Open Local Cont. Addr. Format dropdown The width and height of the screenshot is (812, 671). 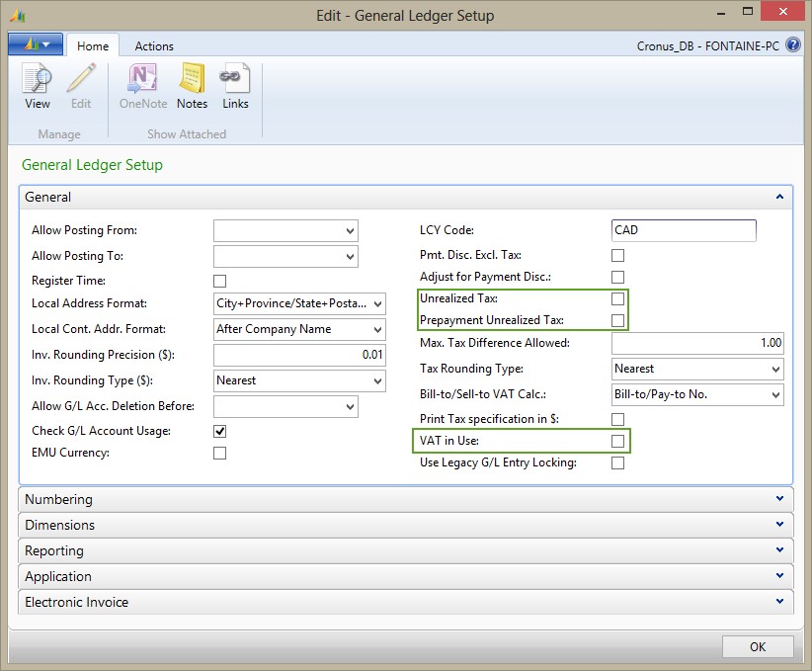(x=378, y=329)
